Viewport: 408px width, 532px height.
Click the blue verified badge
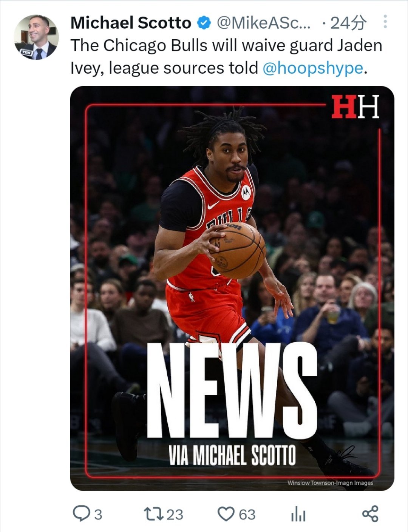tap(204, 23)
